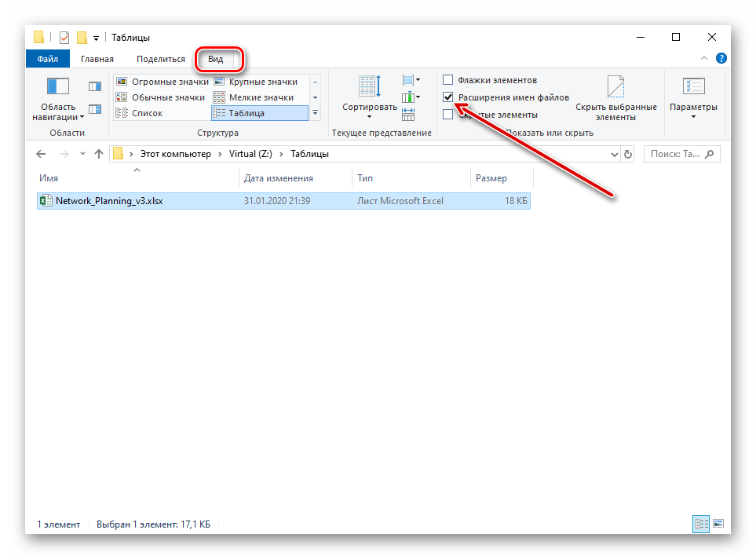Image resolution: width=756 pixels, height=559 pixels.
Task: Go back with the left arrow
Action: coord(41,154)
